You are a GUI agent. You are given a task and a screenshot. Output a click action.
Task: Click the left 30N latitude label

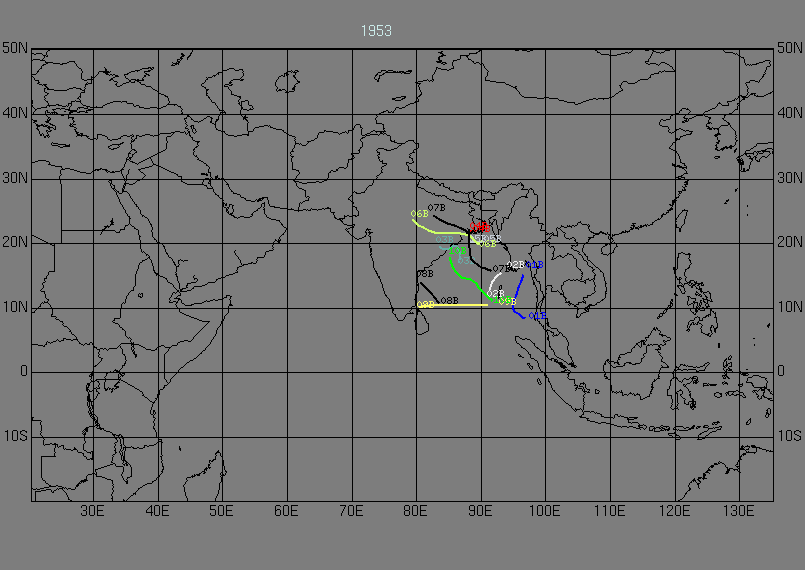click(x=14, y=178)
